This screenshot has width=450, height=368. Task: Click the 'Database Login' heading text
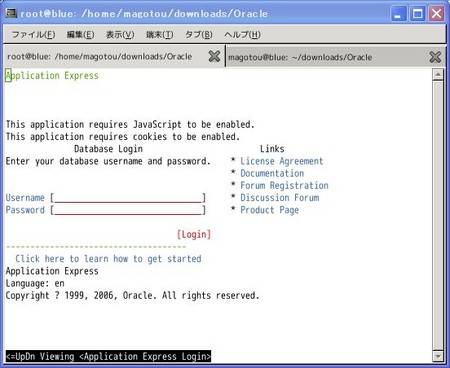click(108, 149)
